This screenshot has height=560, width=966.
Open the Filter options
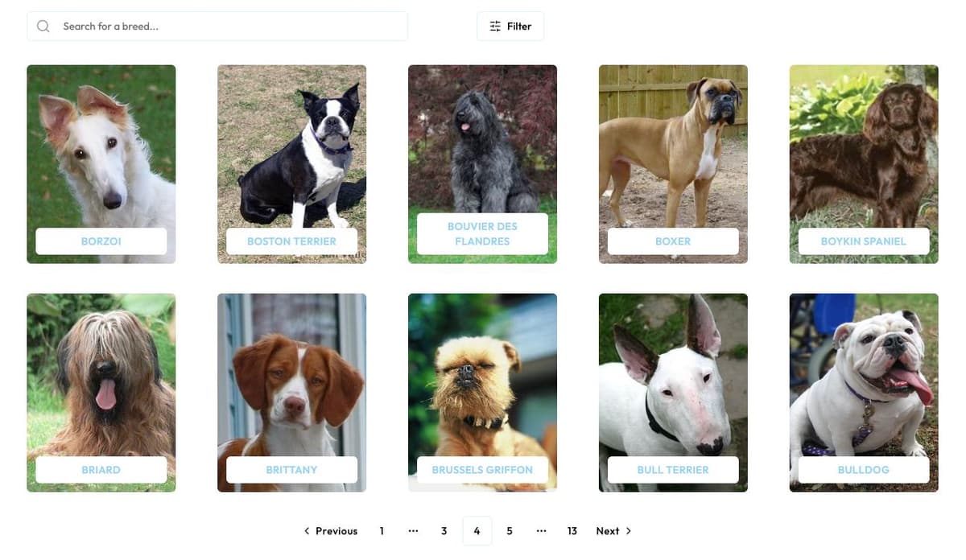tap(510, 27)
